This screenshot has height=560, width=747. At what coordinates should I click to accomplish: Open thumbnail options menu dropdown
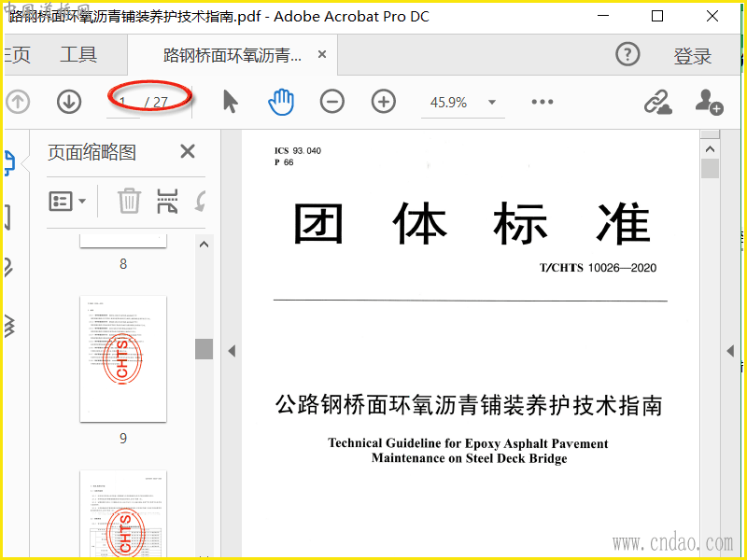[67, 202]
